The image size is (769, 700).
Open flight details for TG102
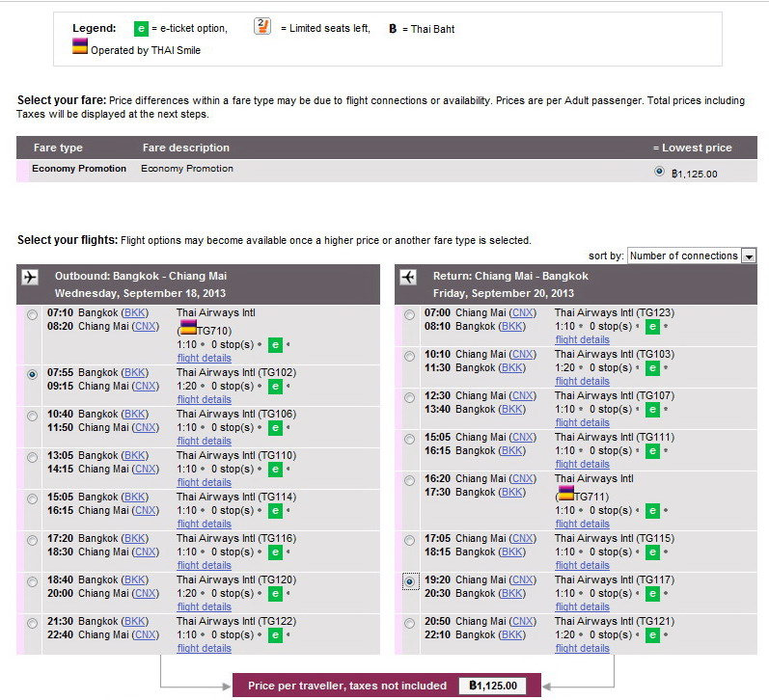point(204,399)
